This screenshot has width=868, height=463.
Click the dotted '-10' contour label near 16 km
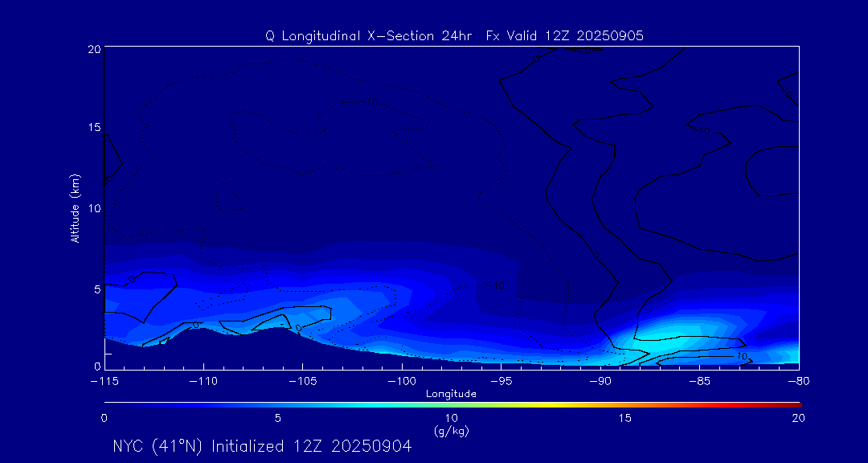pos(370,102)
